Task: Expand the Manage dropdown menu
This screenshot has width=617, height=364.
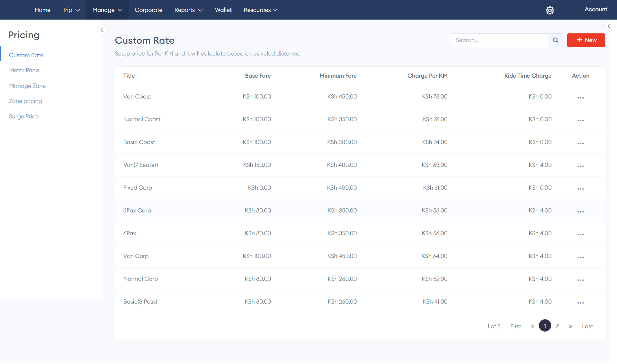Action: point(107,10)
